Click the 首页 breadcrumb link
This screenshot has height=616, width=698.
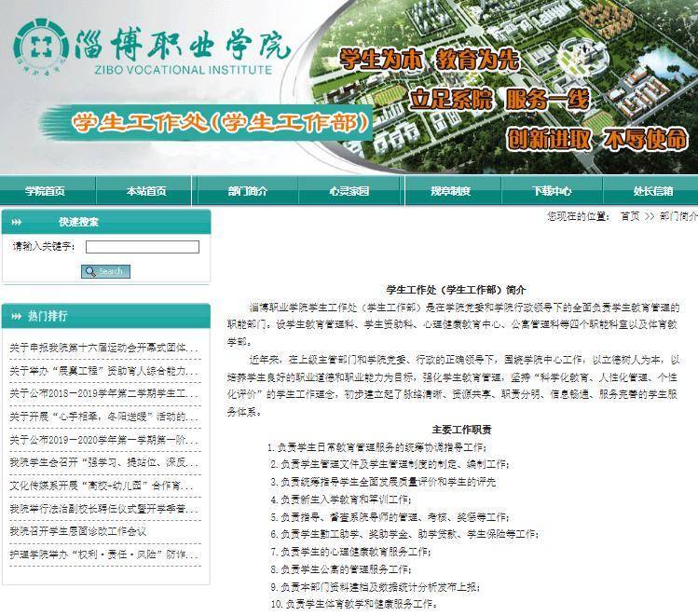[x=630, y=215]
